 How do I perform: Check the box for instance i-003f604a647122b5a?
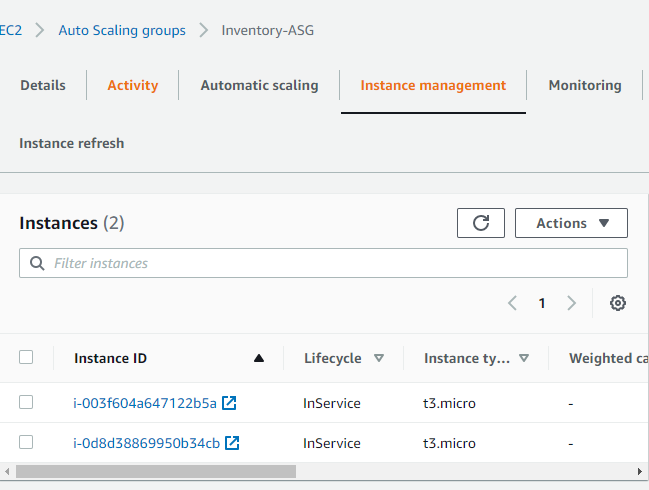pyautogui.click(x=26, y=402)
